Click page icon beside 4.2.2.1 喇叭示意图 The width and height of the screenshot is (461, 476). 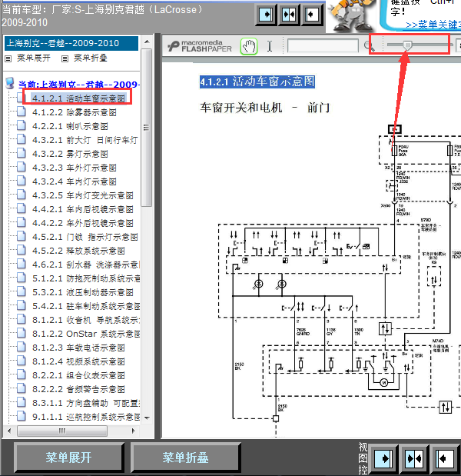click(22, 125)
